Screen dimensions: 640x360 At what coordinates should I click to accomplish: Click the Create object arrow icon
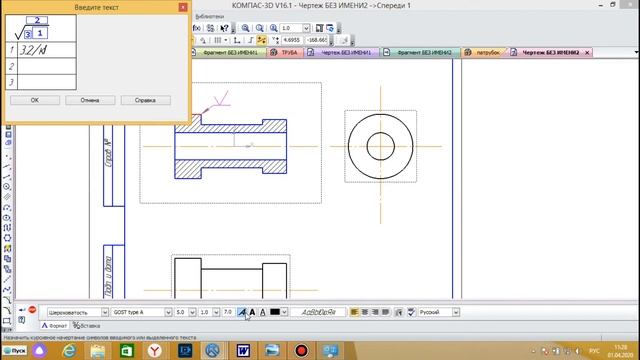tap(22, 310)
